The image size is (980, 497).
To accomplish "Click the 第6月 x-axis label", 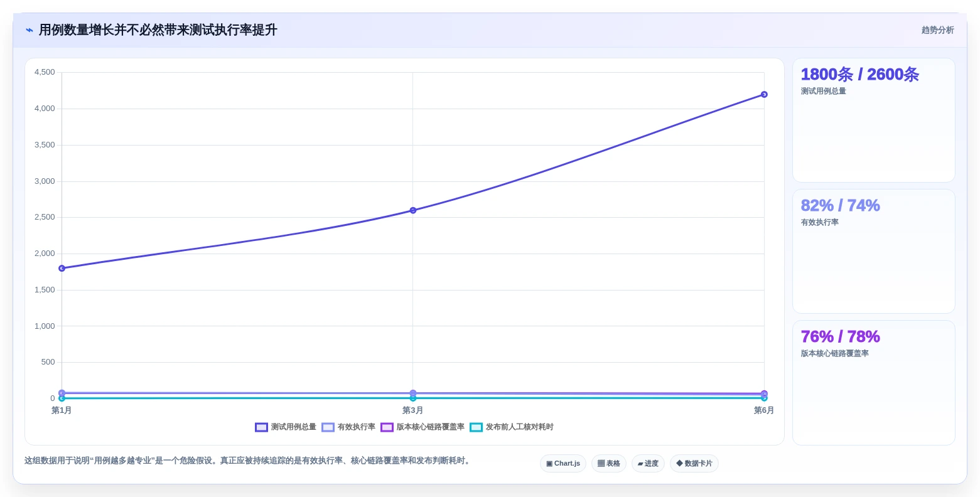I will pyautogui.click(x=763, y=410).
